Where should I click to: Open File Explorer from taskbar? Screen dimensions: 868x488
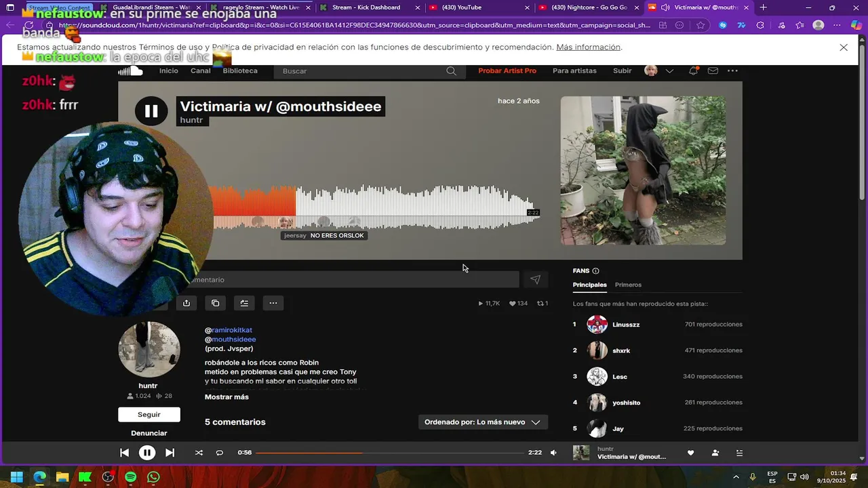coord(62,477)
